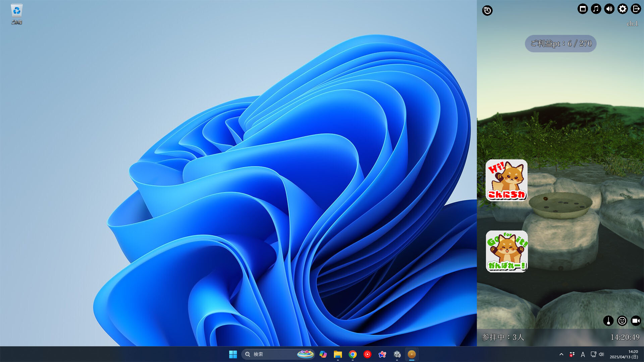Mute sound using speaker icon
644x362 pixels.
pos(609,9)
